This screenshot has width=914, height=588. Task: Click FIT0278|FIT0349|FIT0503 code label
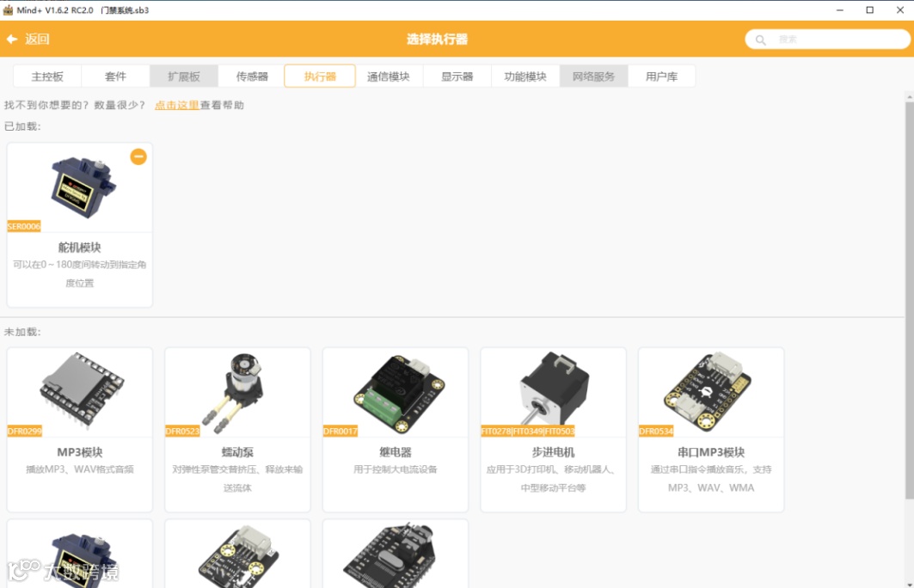pos(528,432)
